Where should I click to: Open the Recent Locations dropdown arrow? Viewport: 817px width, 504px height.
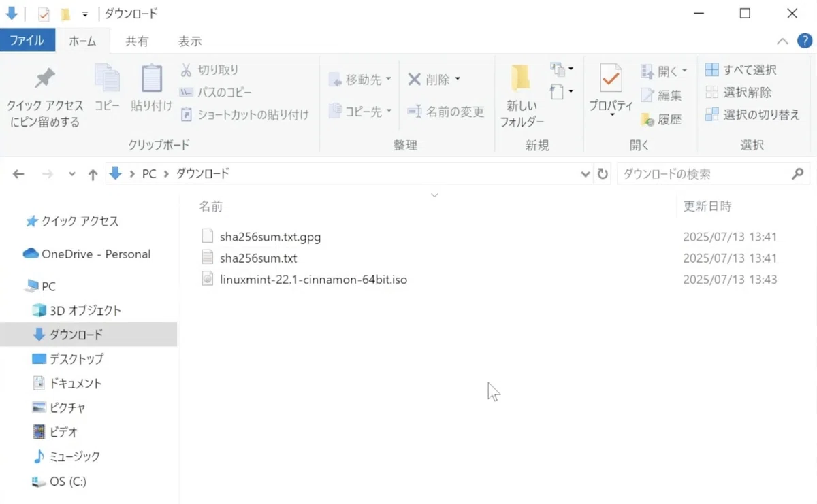[72, 175]
